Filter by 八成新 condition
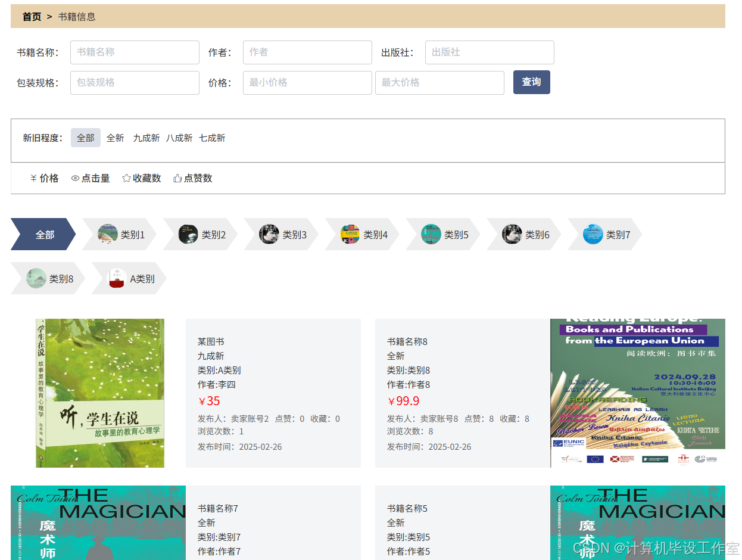 (x=179, y=138)
